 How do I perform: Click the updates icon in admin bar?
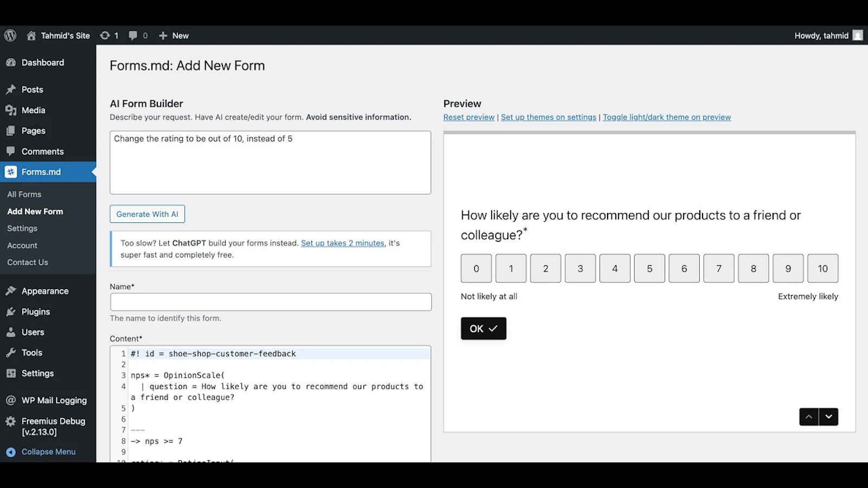click(105, 35)
